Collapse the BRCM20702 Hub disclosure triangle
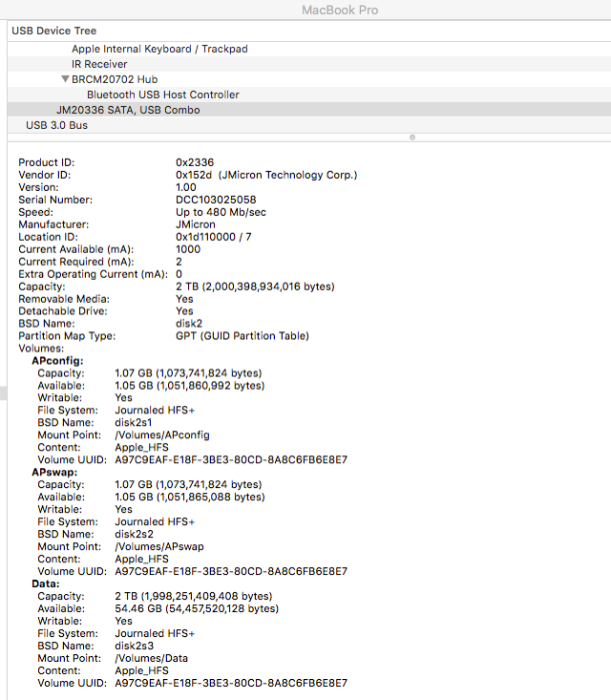611x700 pixels. pos(65,79)
